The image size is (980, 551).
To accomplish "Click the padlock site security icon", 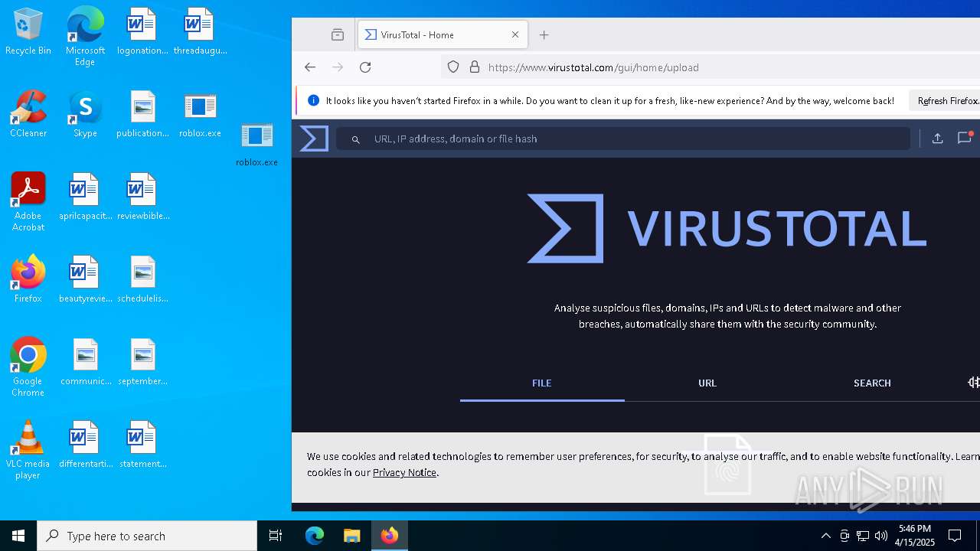I will pyautogui.click(x=475, y=67).
